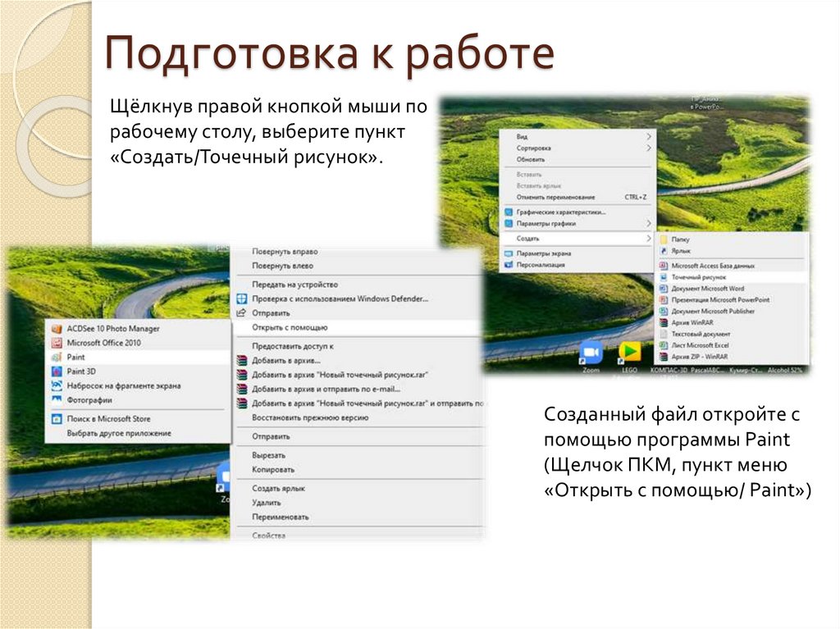840x629 pixels.
Task: Click the Лист Microsoft Excel icon
Action: (x=664, y=345)
